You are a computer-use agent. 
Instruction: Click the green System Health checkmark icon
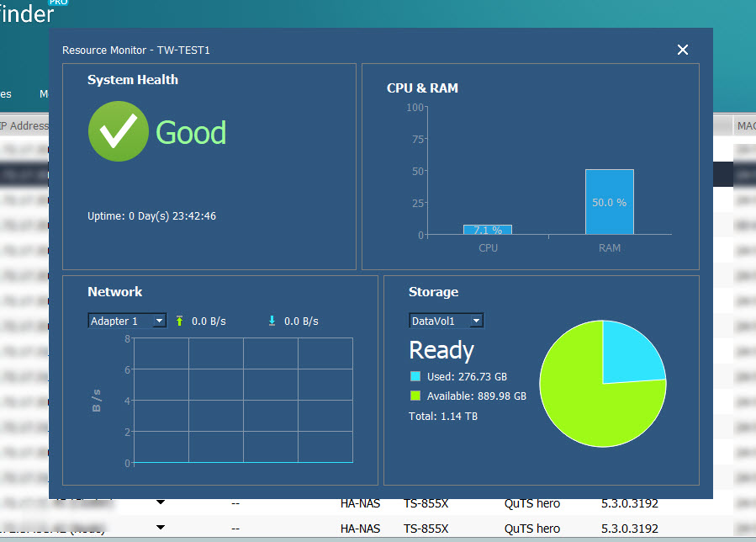119,131
